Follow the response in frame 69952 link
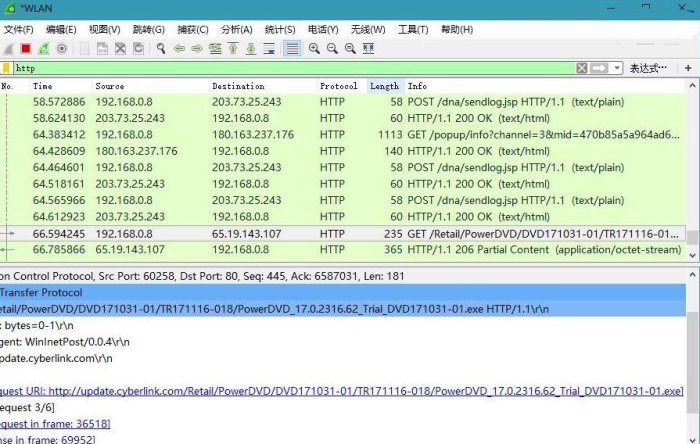 [48, 440]
